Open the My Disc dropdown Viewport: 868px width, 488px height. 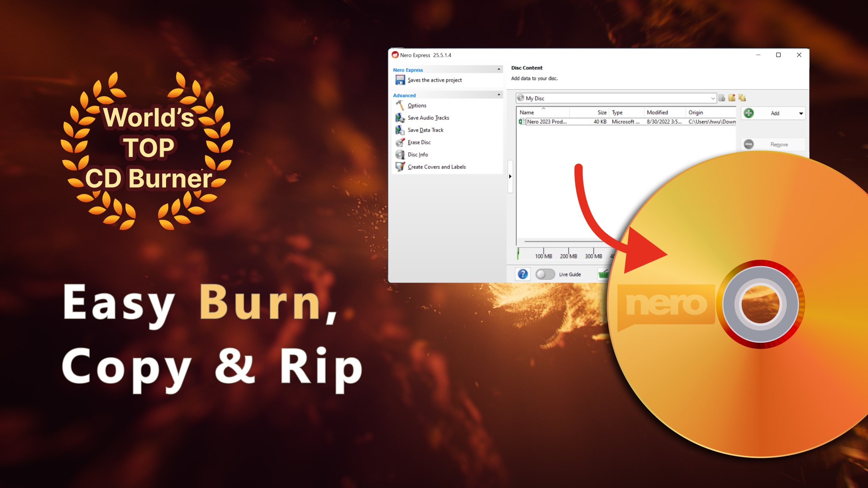pyautogui.click(x=713, y=98)
